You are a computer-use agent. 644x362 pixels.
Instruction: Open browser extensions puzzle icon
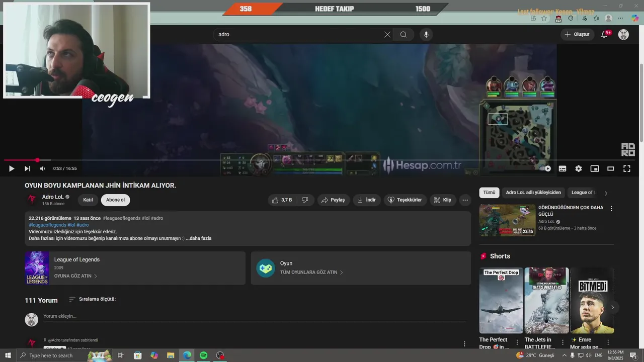(x=571, y=18)
